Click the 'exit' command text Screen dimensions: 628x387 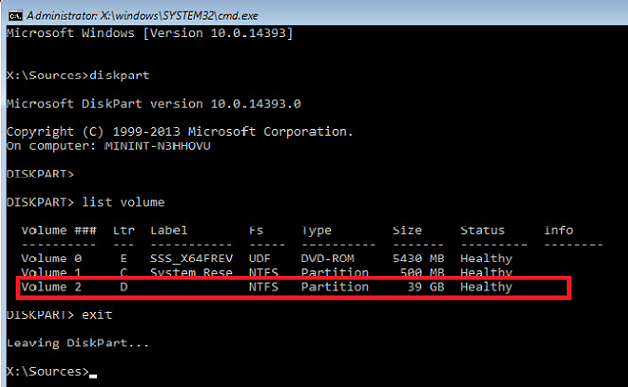[97, 315]
